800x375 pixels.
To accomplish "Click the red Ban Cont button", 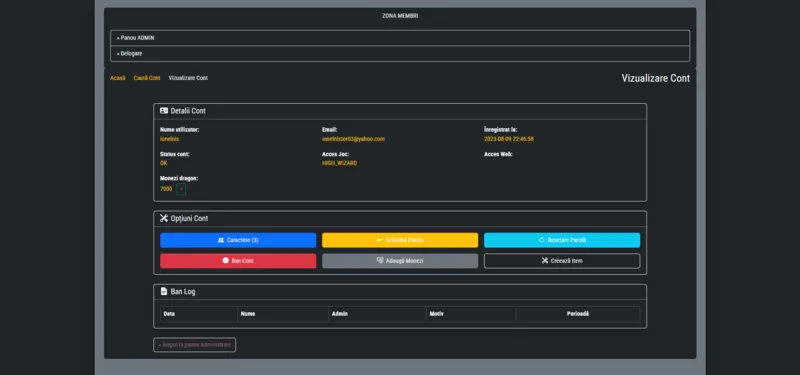I will pos(238,261).
